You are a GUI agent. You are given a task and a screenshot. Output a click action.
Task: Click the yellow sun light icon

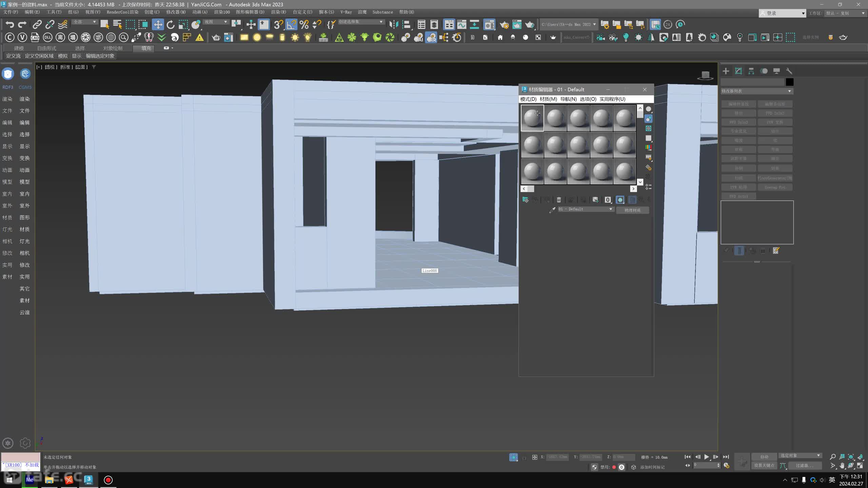[x=295, y=37]
